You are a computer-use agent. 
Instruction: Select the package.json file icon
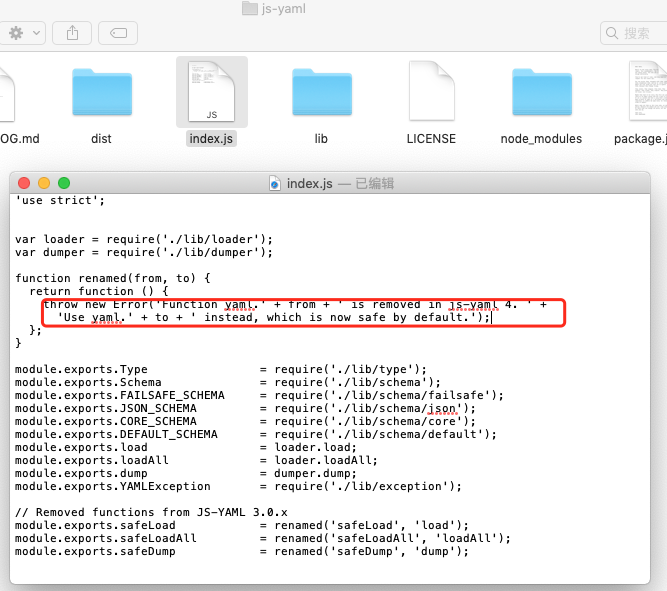[648, 91]
